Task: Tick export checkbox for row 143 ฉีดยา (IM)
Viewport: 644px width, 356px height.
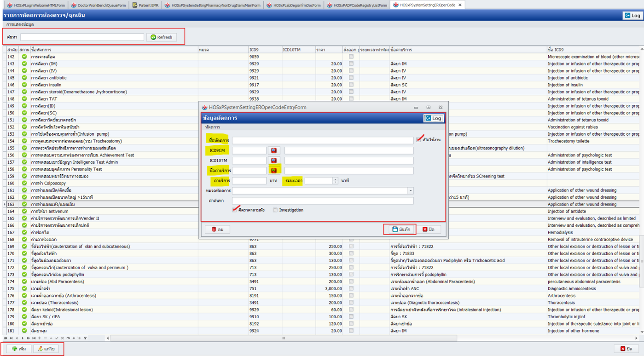Action: [351, 64]
